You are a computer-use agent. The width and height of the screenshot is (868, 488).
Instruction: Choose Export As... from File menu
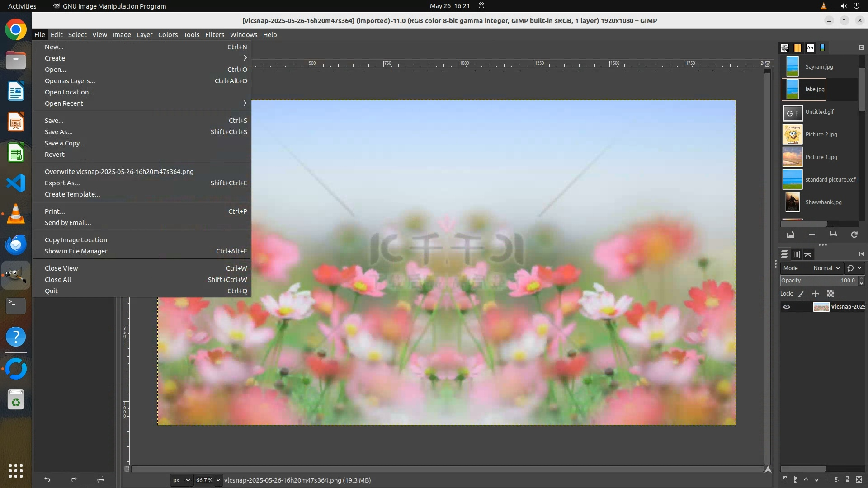pyautogui.click(x=62, y=183)
